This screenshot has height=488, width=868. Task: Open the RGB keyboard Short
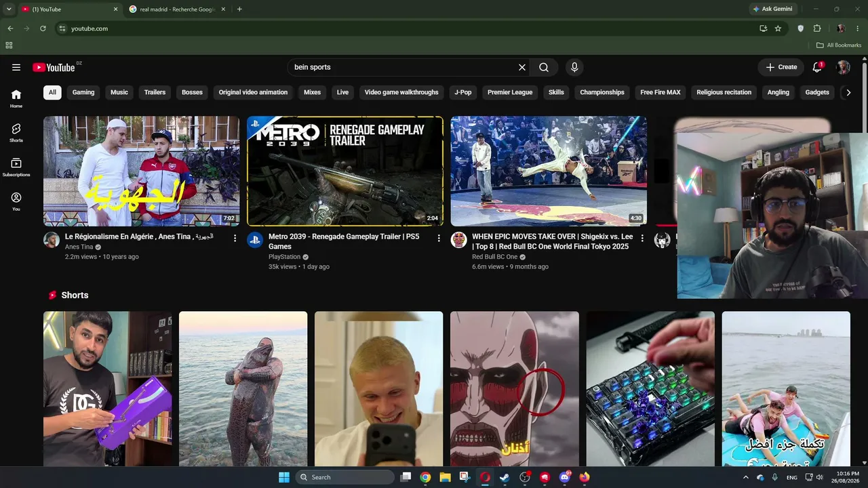(650, 388)
